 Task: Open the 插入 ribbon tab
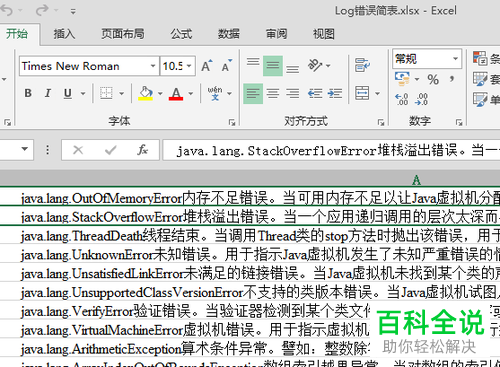[64, 34]
